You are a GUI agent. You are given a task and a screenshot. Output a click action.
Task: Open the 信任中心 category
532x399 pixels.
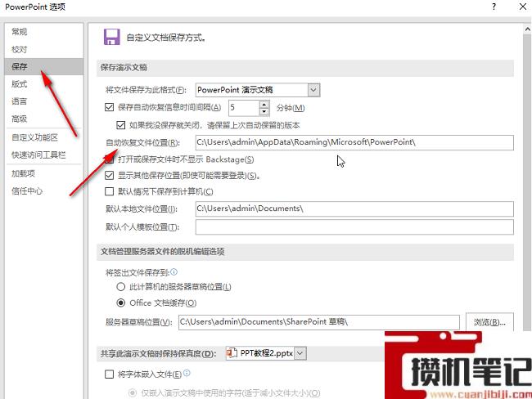coord(27,191)
